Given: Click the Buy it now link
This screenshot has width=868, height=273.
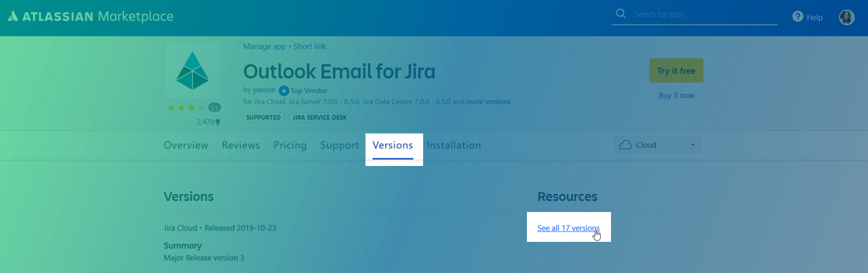Looking at the screenshot, I should coord(676,96).
